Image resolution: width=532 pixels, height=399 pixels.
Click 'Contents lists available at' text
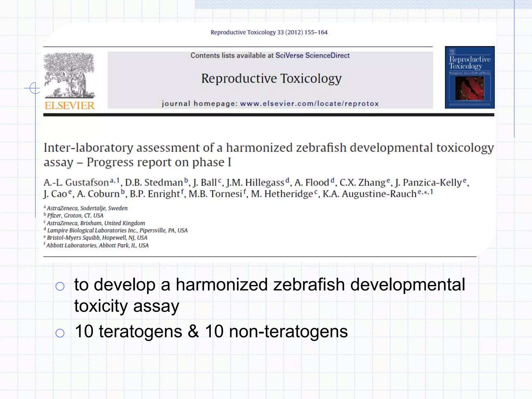tap(232, 56)
